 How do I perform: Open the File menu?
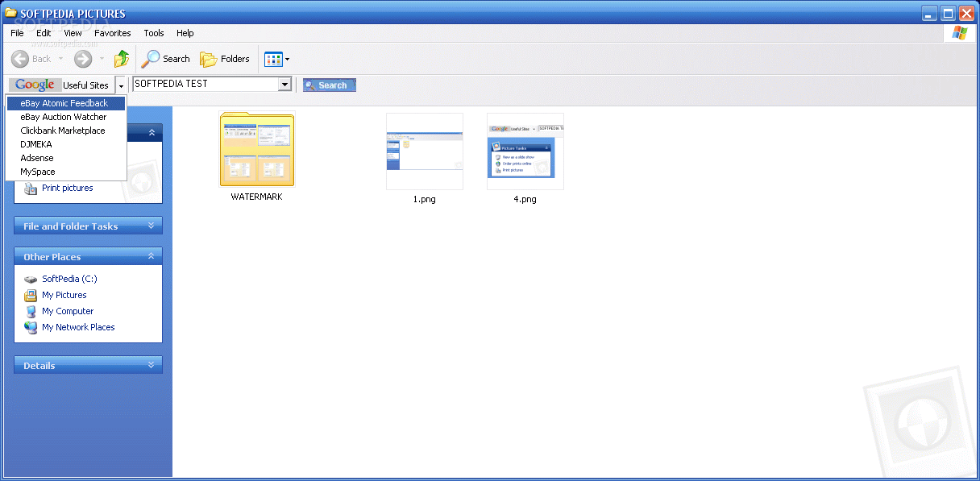(x=17, y=33)
